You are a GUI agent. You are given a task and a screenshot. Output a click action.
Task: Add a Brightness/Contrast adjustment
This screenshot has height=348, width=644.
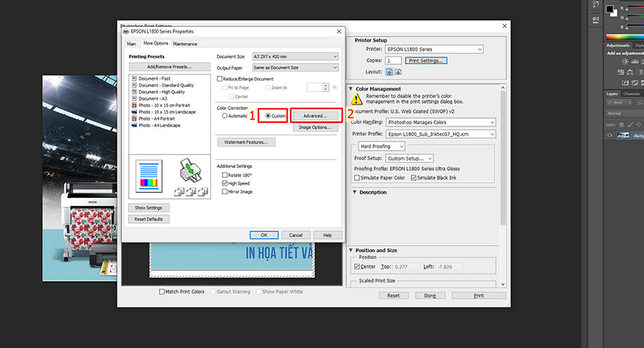[625, 61]
